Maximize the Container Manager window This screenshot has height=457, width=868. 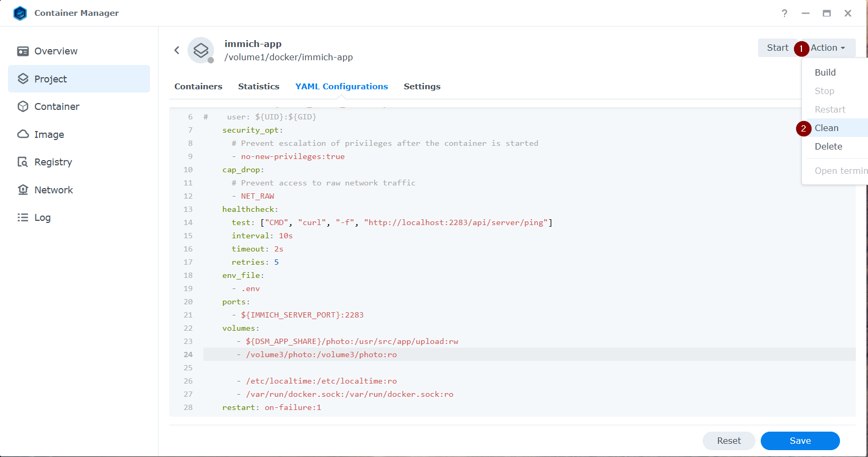tap(827, 13)
